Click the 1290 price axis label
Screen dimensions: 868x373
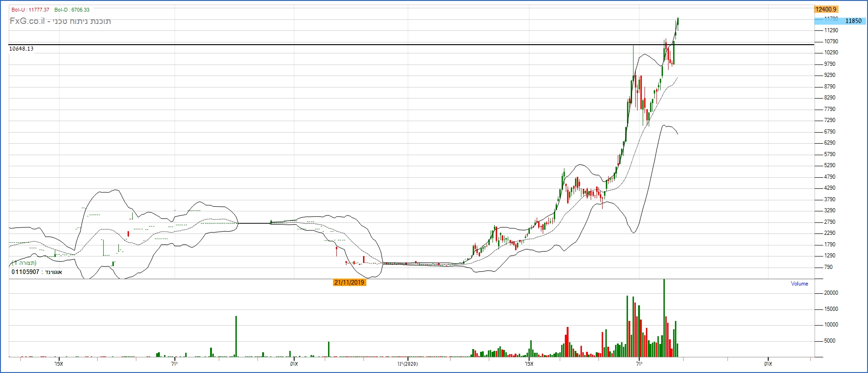pos(830,256)
